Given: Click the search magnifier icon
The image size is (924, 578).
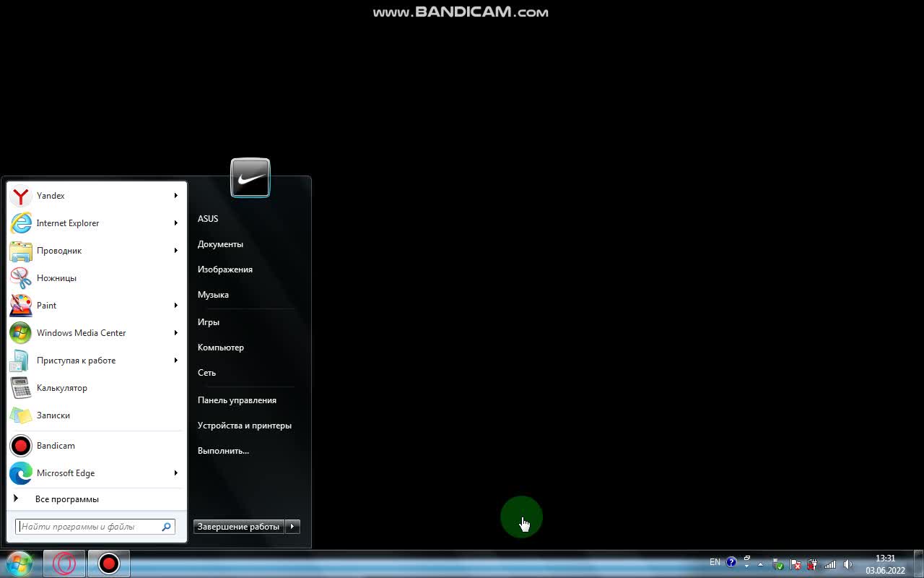Looking at the screenshot, I should click(x=167, y=527).
